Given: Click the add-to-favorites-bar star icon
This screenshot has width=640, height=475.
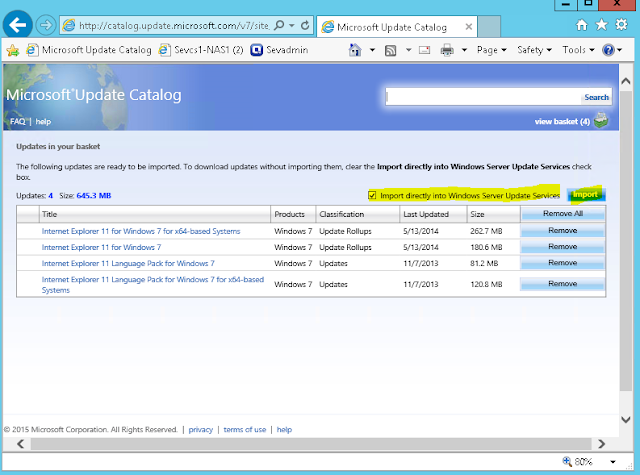Looking at the screenshot, I should point(13,50).
